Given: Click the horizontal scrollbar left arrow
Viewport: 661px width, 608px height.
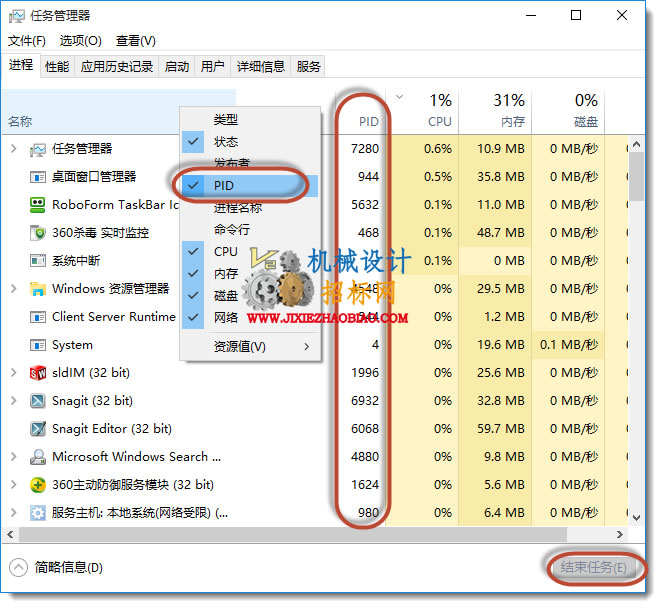Looking at the screenshot, I should [x=10, y=535].
